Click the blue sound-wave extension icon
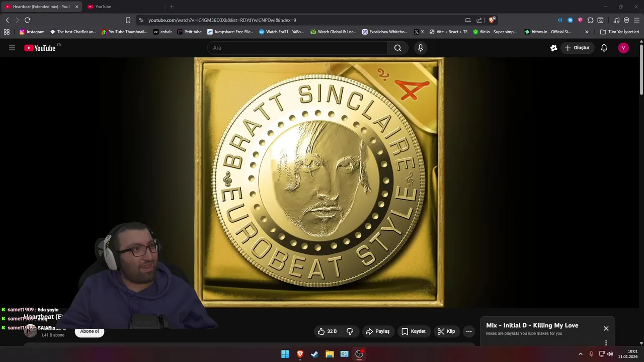The image size is (644, 362). pyautogui.click(x=560, y=20)
